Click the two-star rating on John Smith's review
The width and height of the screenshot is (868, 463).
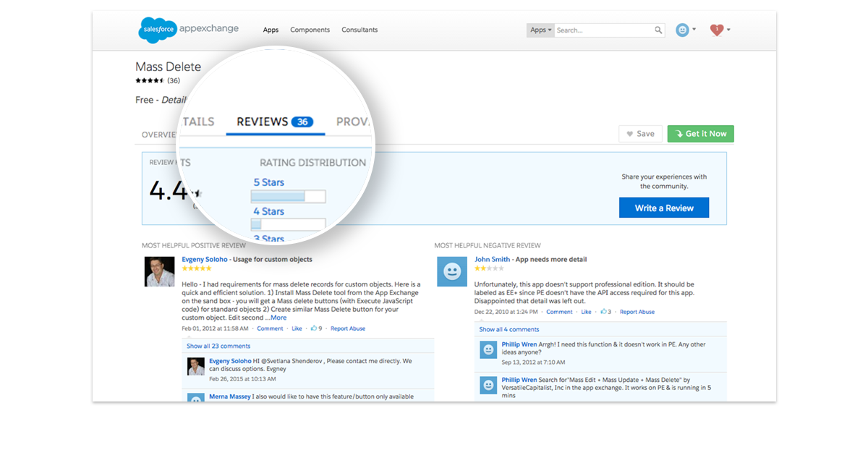490,268
